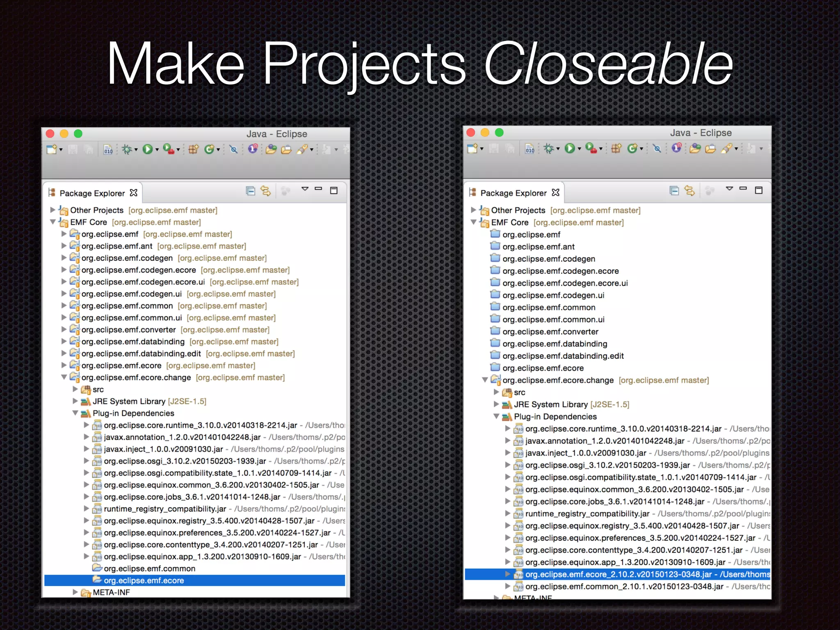The image size is (840, 630).
Task: Click the green Run button in right Eclipse toolbar
Action: pos(570,148)
